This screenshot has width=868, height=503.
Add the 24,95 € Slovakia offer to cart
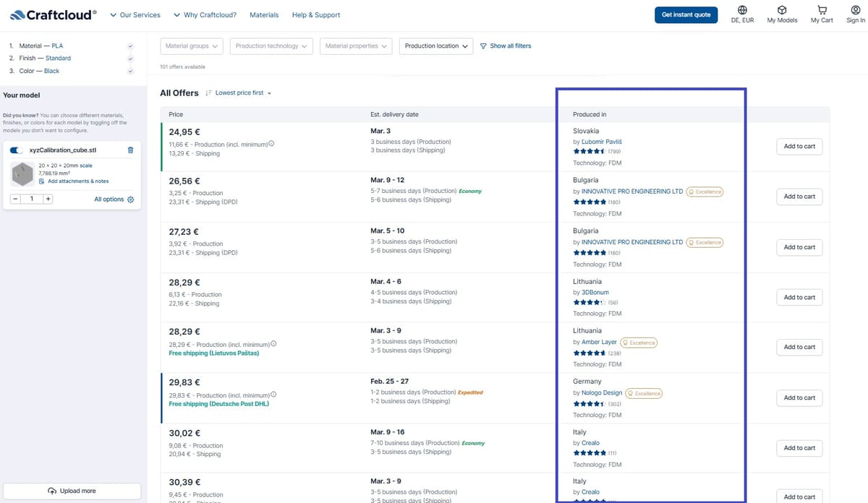click(799, 146)
